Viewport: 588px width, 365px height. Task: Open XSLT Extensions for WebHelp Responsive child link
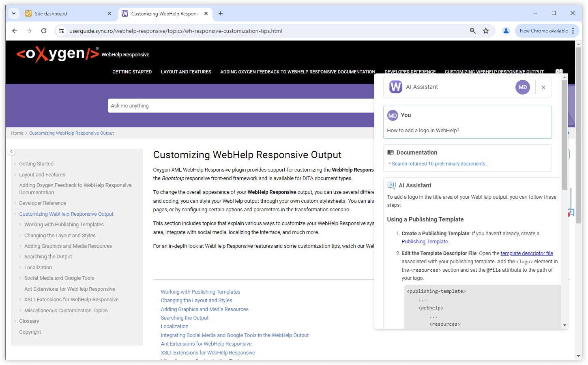208,353
